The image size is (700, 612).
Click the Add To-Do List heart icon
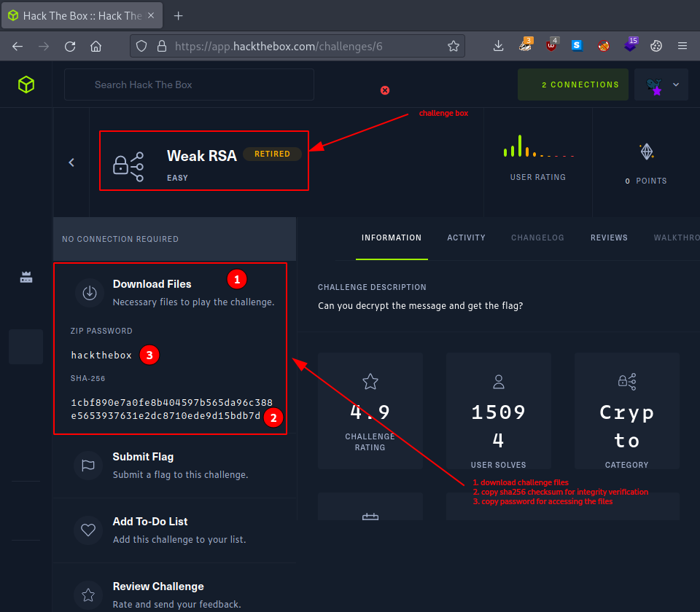click(89, 530)
